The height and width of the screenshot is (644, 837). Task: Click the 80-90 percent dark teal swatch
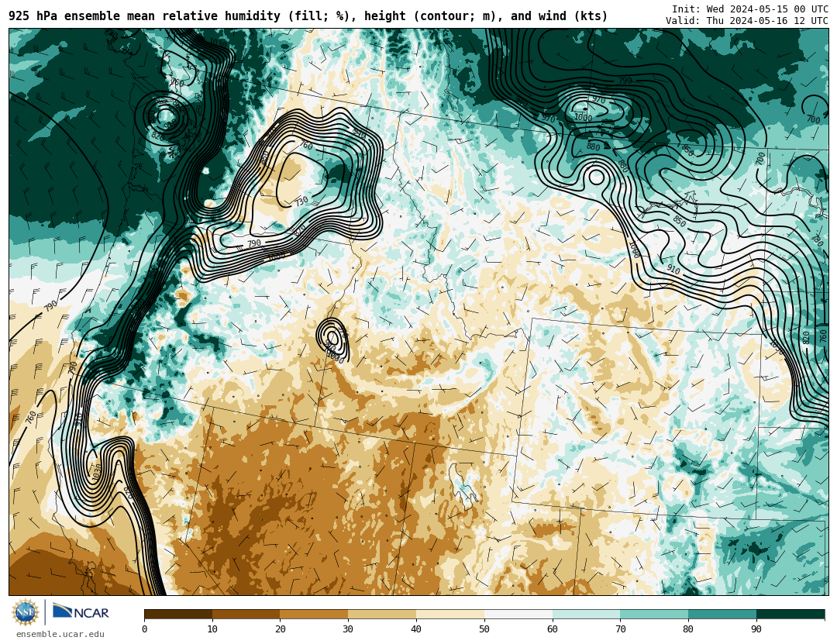(x=722, y=614)
